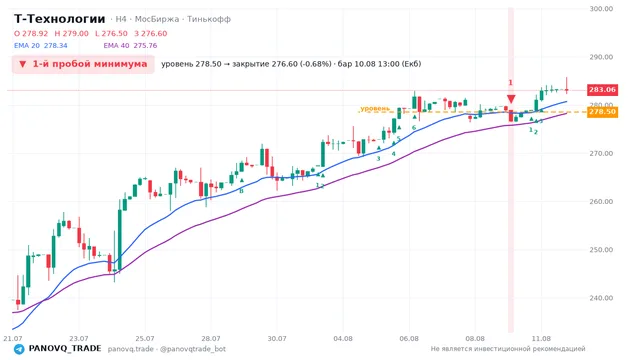
Task: Click the high value 'H 279.00'
Action: tap(71, 33)
